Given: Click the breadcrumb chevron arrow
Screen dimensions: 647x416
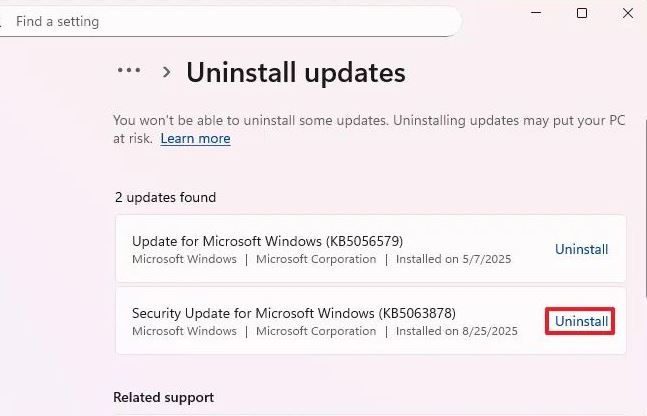Looking at the screenshot, I should [x=166, y=72].
